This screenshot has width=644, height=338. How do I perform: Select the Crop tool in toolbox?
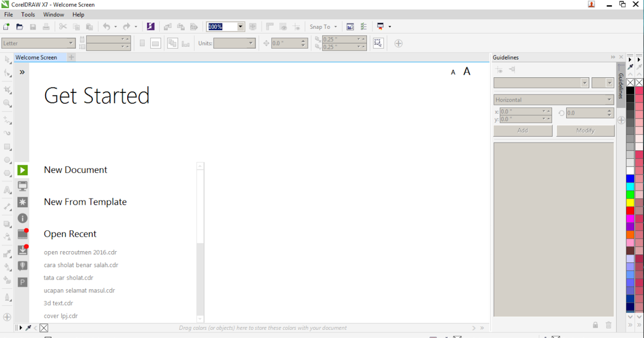(x=8, y=90)
